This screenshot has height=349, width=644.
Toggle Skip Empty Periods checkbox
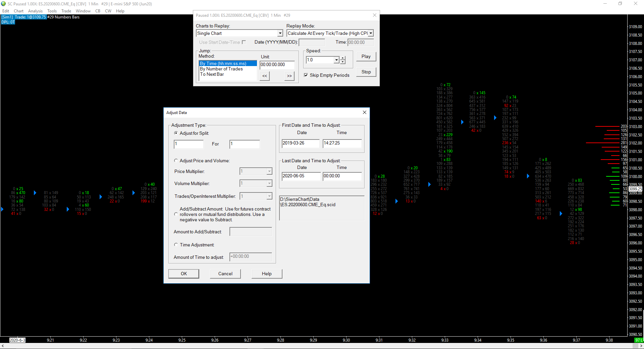[x=306, y=75]
